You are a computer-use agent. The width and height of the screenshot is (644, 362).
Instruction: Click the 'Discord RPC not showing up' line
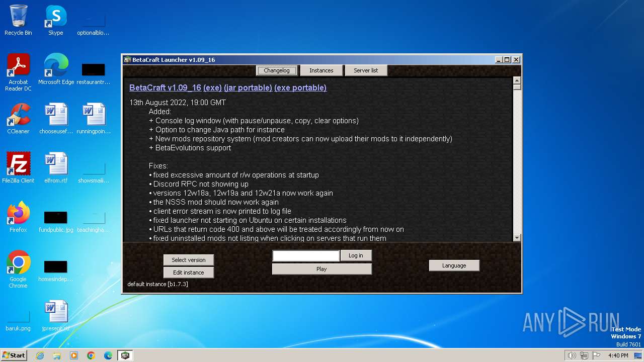coord(199,184)
